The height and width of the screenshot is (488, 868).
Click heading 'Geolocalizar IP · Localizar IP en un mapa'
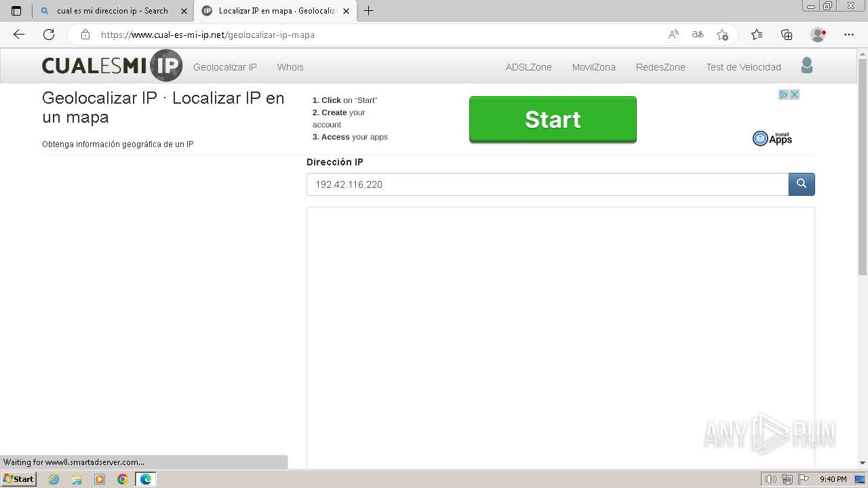coord(163,108)
